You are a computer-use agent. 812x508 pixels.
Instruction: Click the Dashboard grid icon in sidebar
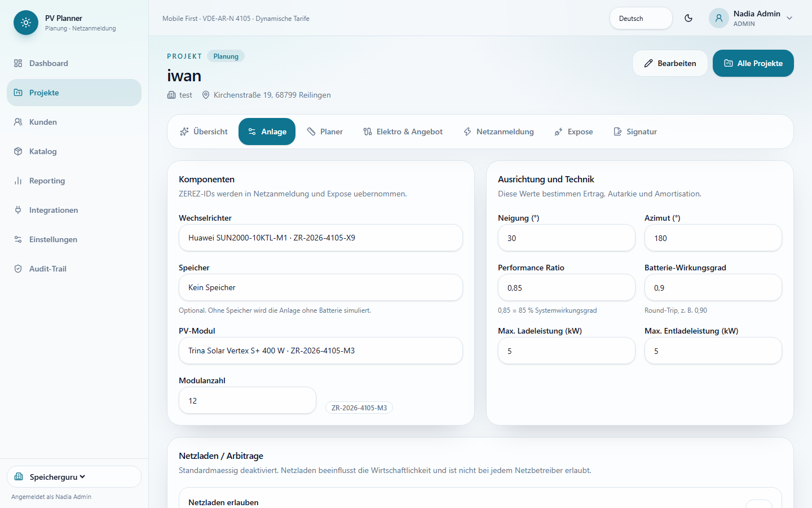[x=18, y=63]
